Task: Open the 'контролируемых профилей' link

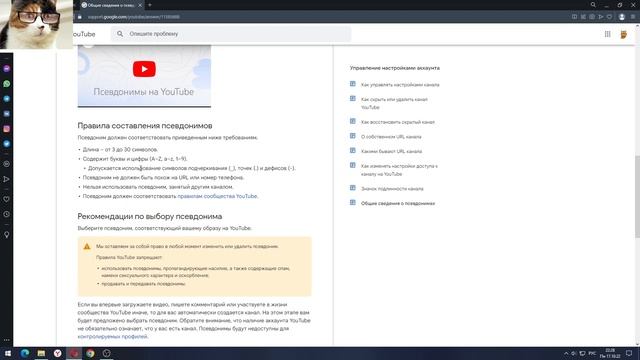Action: coord(112,337)
